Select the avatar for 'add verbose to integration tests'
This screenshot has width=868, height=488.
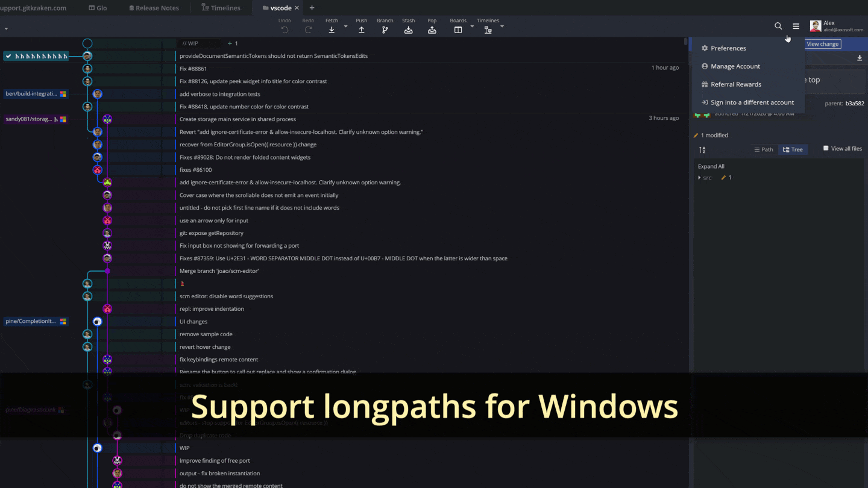pyautogui.click(x=98, y=94)
